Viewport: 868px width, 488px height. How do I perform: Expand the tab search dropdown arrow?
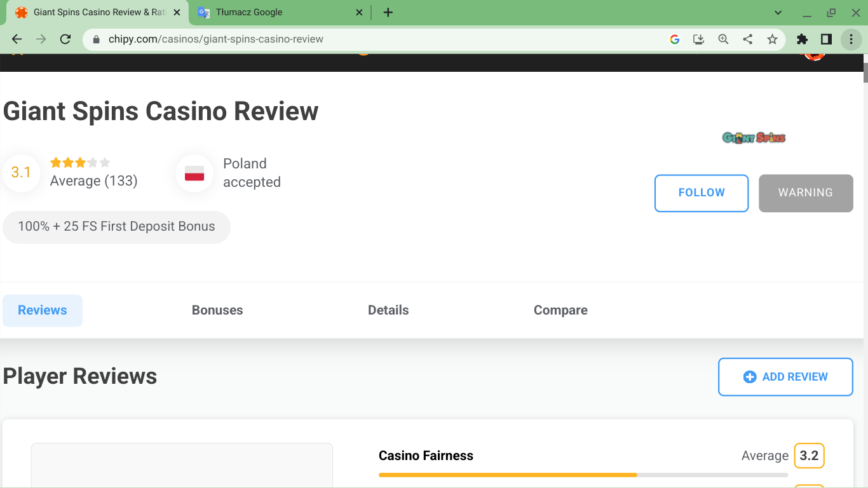coord(778,13)
